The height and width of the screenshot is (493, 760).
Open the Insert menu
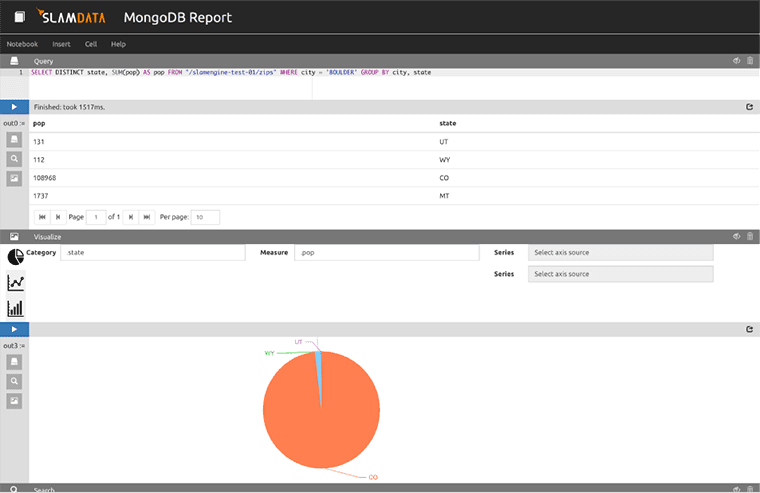click(x=61, y=44)
